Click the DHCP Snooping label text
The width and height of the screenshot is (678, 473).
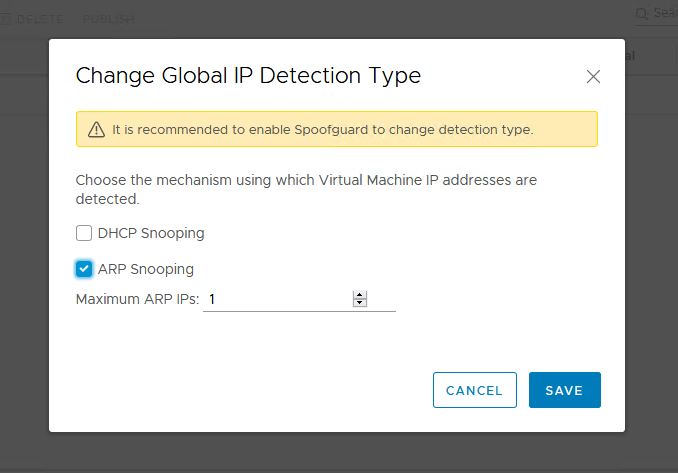[151, 233]
